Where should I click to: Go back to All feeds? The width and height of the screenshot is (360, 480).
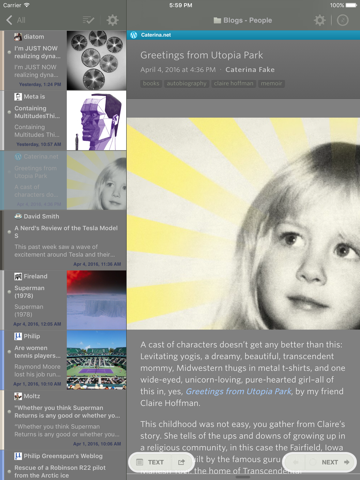tap(16, 20)
